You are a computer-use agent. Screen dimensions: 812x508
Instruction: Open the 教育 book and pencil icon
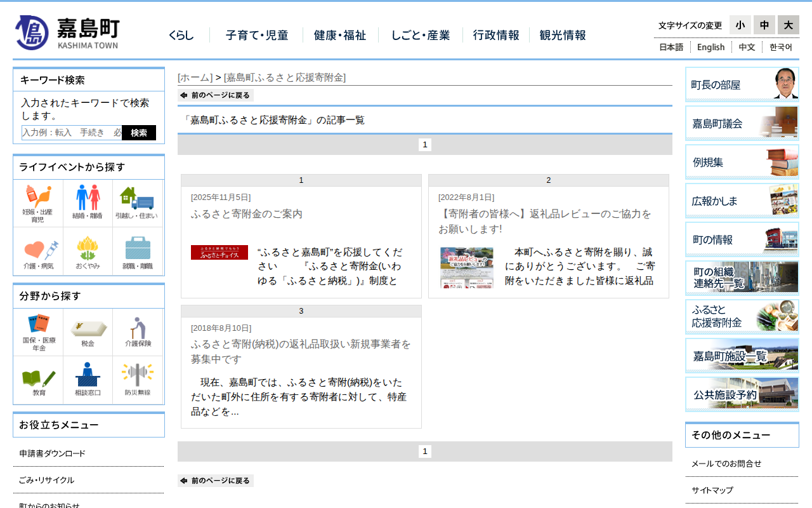click(38, 380)
